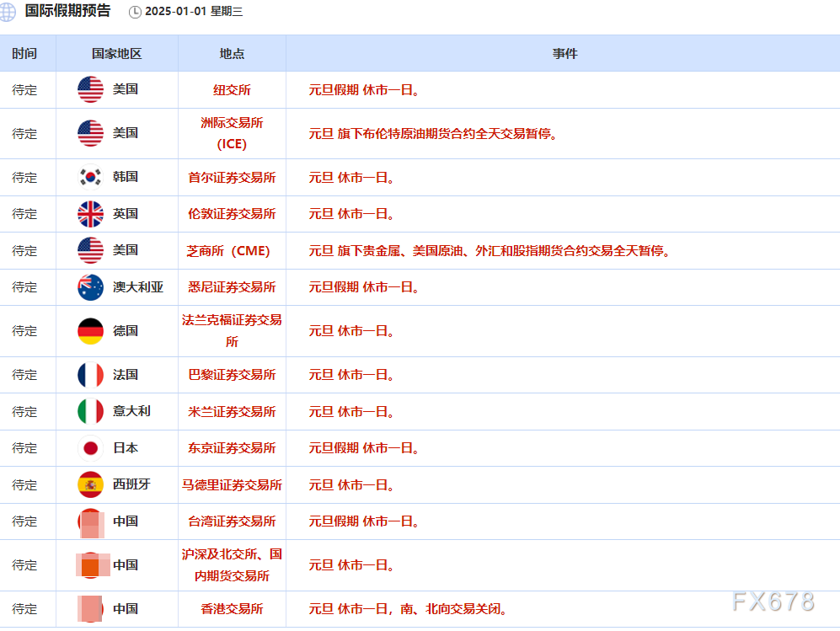This screenshot has width=840, height=631.
Task: Click the Spanish flag icon
Action: point(90,485)
